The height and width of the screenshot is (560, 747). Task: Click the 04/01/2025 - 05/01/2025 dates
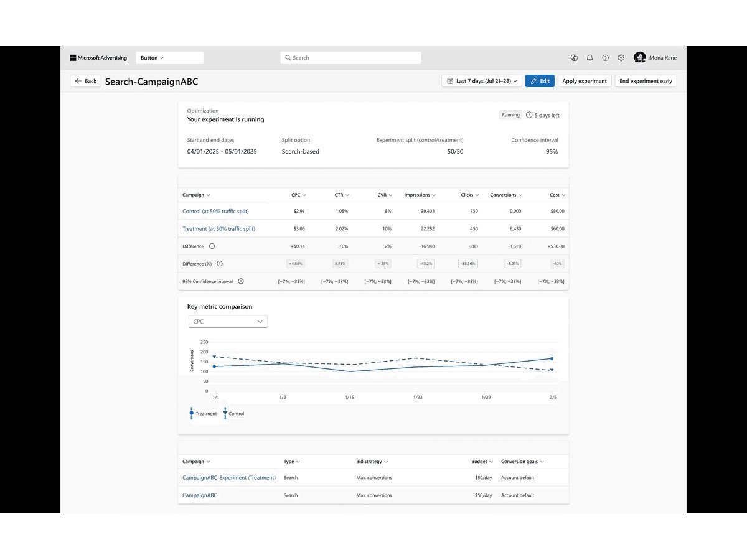(222, 152)
